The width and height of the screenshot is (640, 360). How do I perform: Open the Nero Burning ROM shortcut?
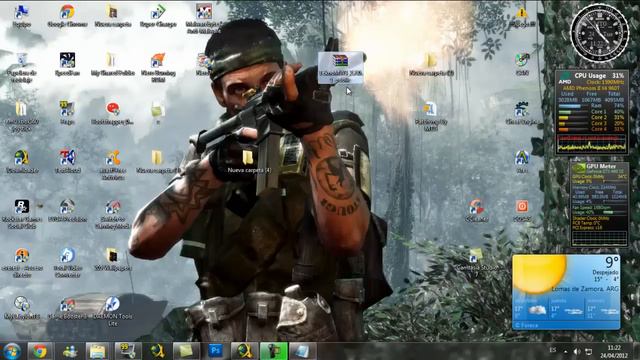[x=158, y=68]
